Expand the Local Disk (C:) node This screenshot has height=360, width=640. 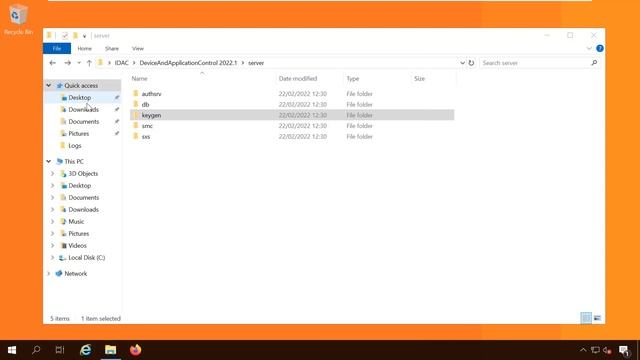(52, 258)
